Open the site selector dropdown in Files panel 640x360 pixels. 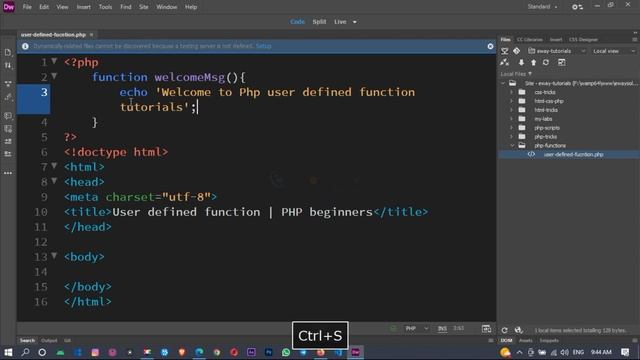[557, 51]
